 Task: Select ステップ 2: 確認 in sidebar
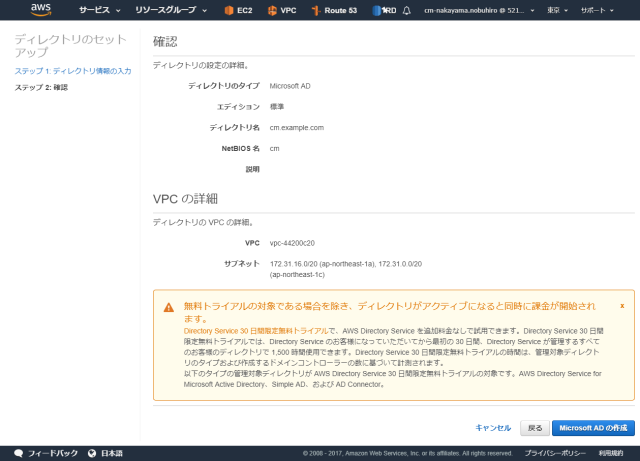(x=41, y=87)
